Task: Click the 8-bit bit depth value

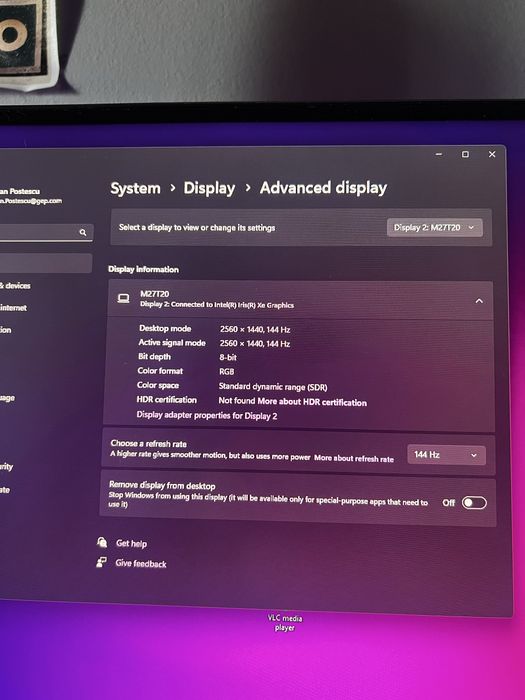Action: 228,358
